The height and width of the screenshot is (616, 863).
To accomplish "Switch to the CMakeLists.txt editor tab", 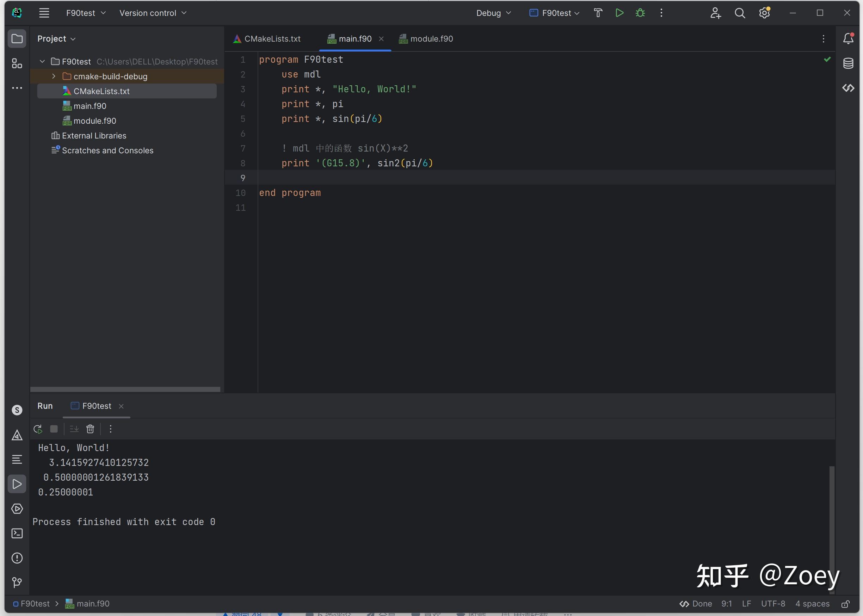I will 272,38.
